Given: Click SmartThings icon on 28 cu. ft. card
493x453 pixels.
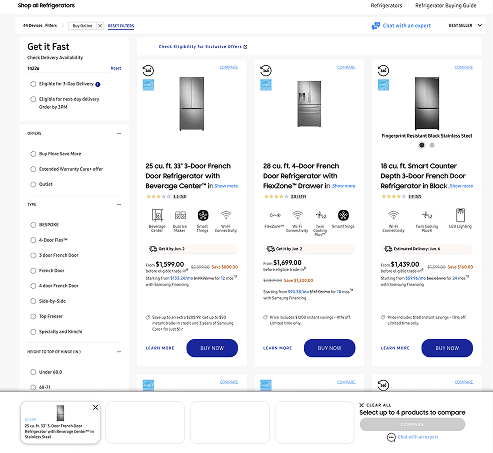Looking at the screenshot, I should tap(343, 215).
